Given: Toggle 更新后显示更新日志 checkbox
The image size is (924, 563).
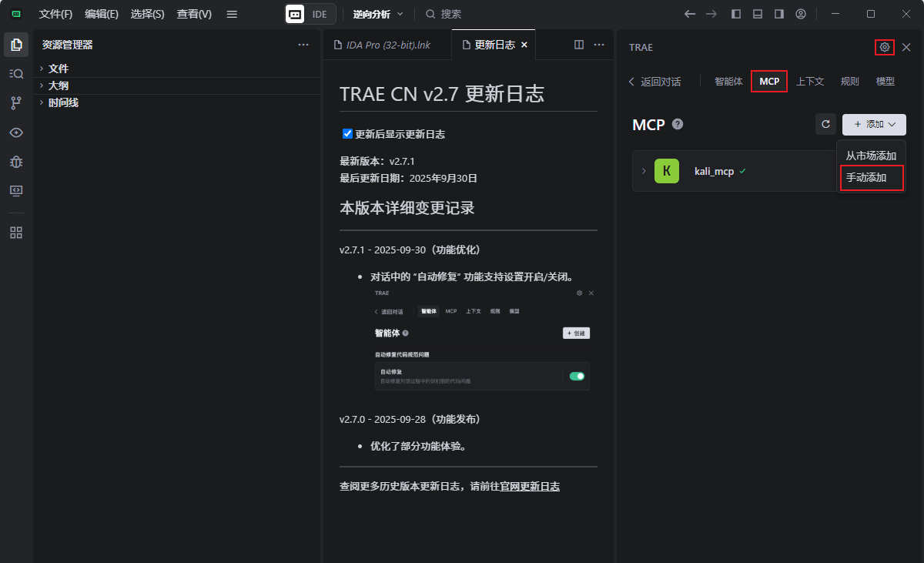Looking at the screenshot, I should tap(347, 133).
